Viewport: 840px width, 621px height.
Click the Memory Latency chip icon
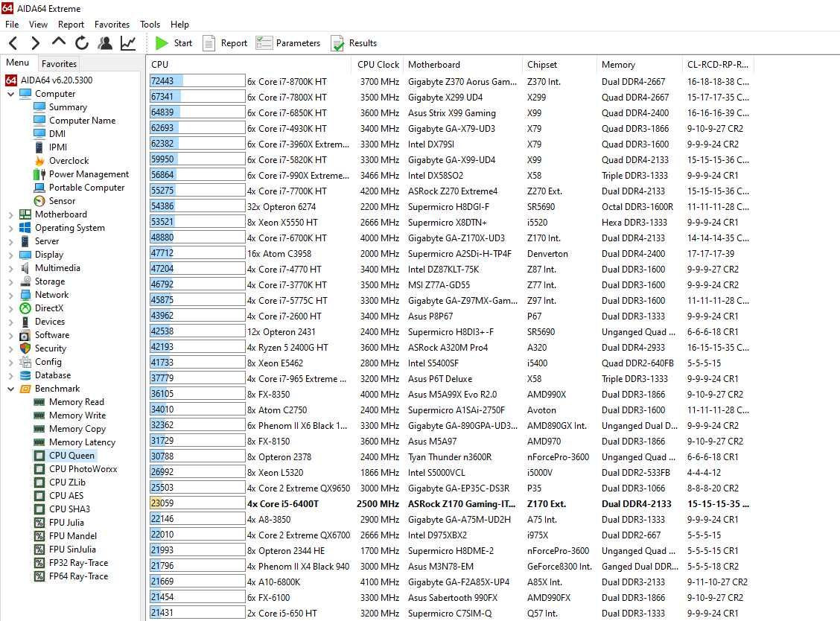pos(39,442)
